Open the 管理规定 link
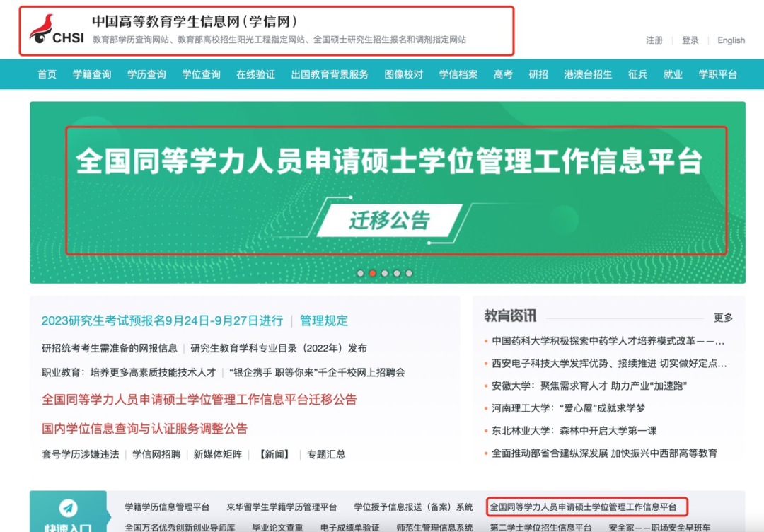 324,320
